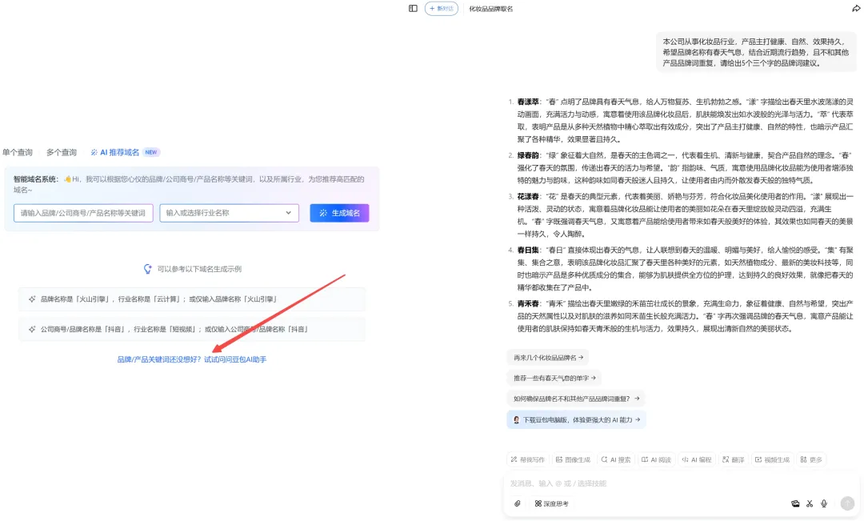Viewport: 864px width, 521px height.
Task: Pick the 火山引擎 / 云计算 example row
Action: 192,299
